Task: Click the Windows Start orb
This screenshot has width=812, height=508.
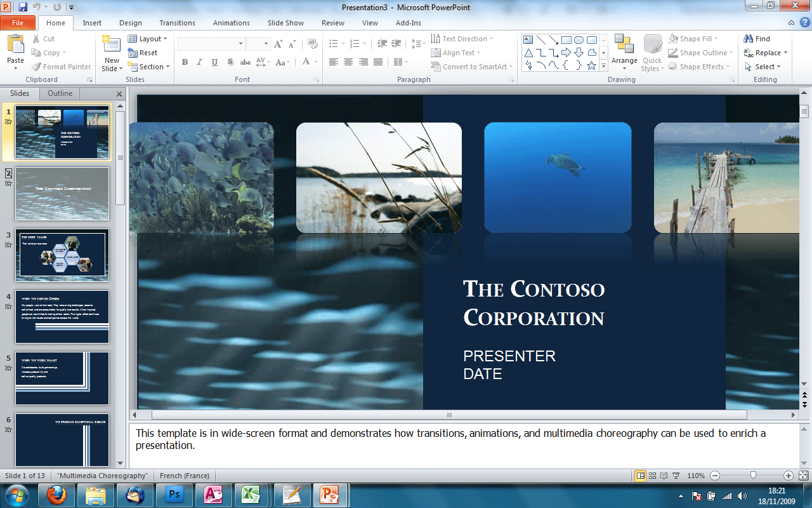Action: tap(16, 495)
